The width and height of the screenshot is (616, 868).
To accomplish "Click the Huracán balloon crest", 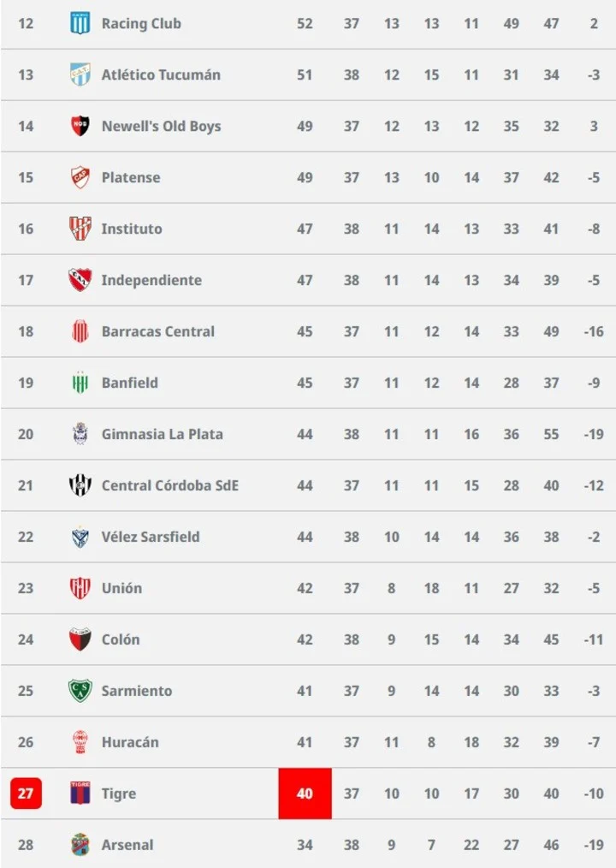I will (80, 742).
